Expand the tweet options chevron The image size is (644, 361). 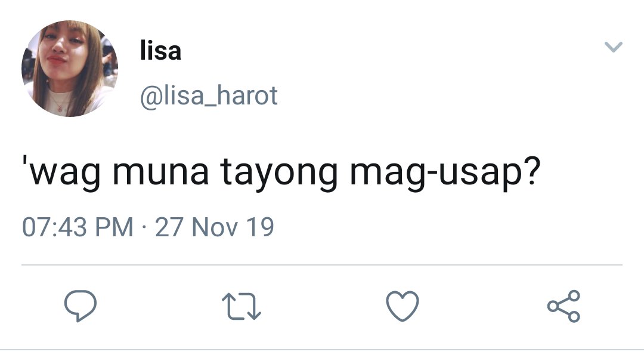614,47
